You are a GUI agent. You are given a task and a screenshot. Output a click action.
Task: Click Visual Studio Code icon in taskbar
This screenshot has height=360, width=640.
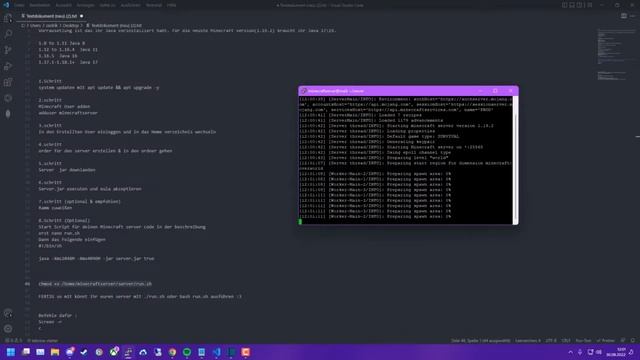(216, 352)
